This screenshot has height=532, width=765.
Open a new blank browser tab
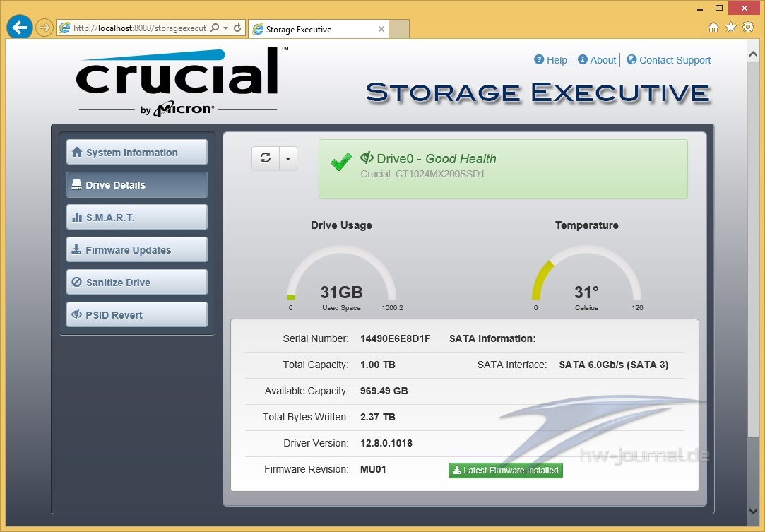[399, 29]
